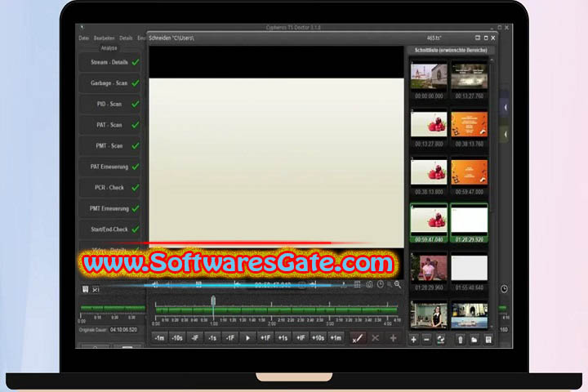Image resolution: width=588 pixels, height=392 pixels.
Task: Open cut list with the folder icon
Action: pyautogui.click(x=474, y=340)
